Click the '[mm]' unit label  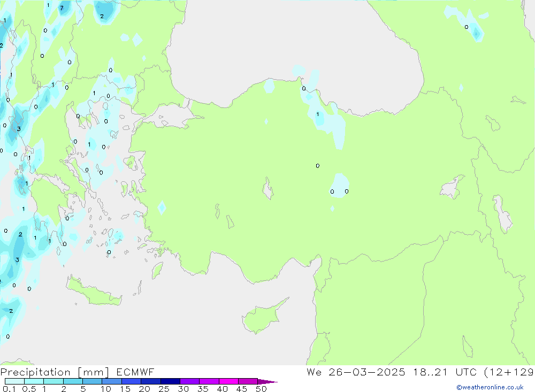click(x=93, y=372)
